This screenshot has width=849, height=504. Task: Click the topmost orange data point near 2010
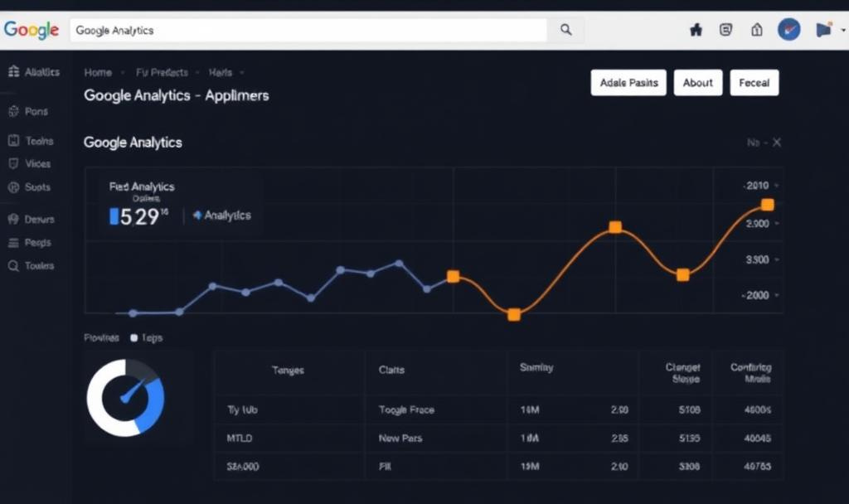pos(767,205)
